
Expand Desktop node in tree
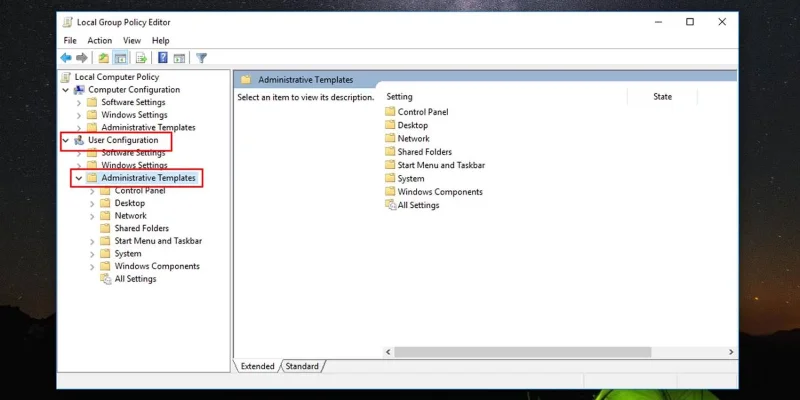coord(92,203)
